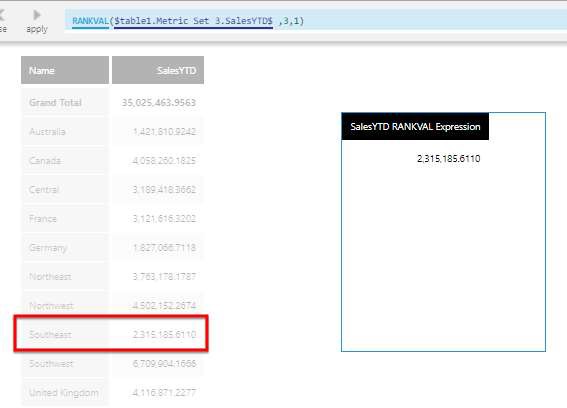
Task: Select the France row name cell
Action: (65, 218)
